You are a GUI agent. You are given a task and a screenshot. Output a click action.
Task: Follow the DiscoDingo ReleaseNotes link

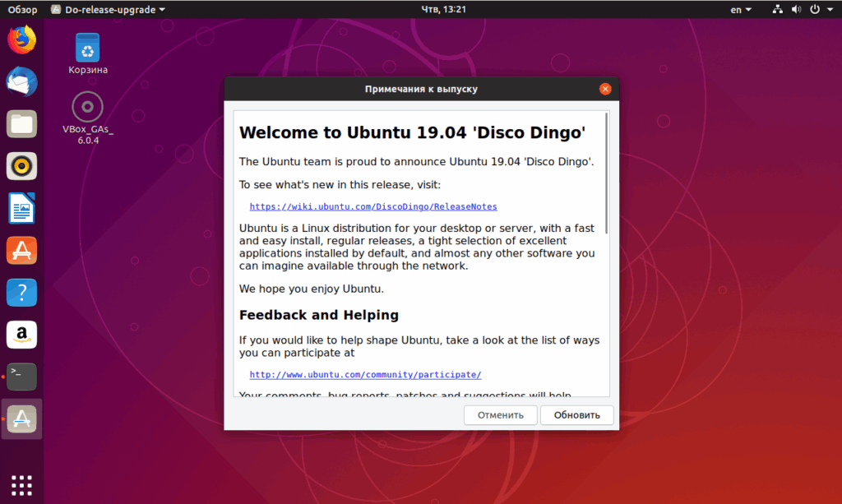point(373,206)
